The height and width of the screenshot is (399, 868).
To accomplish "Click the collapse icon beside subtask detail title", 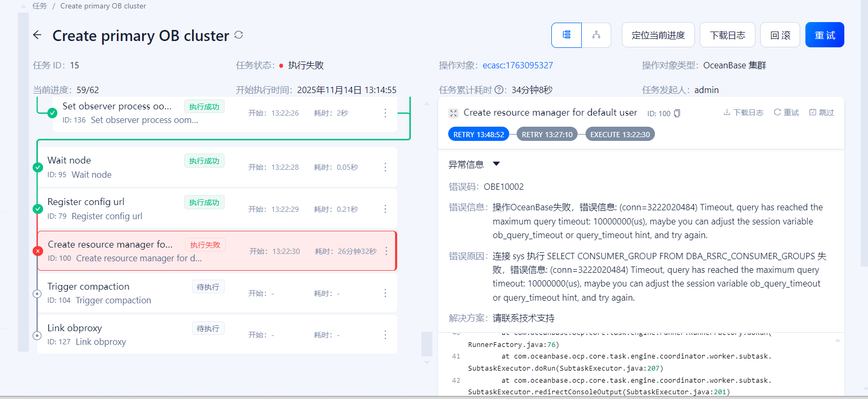I will pyautogui.click(x=453, y=113).
